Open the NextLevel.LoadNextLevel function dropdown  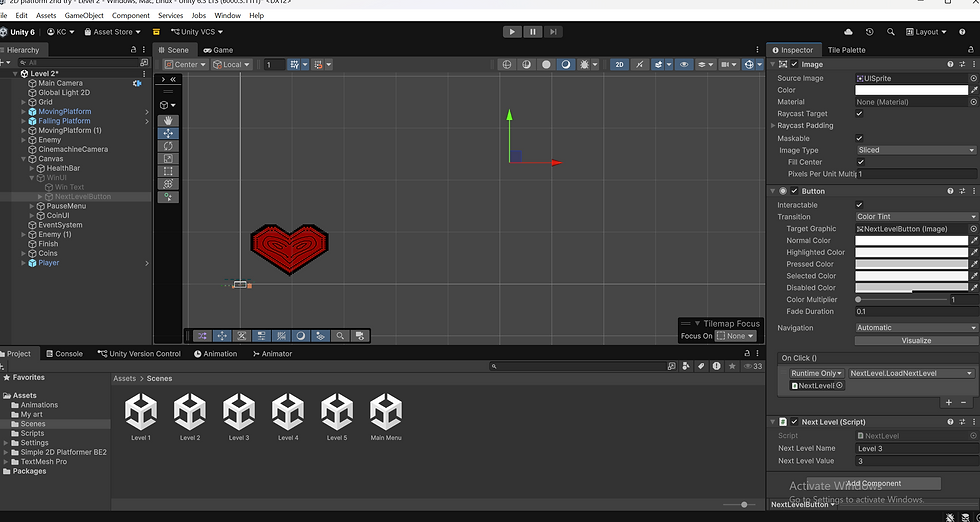coord(911,373)
